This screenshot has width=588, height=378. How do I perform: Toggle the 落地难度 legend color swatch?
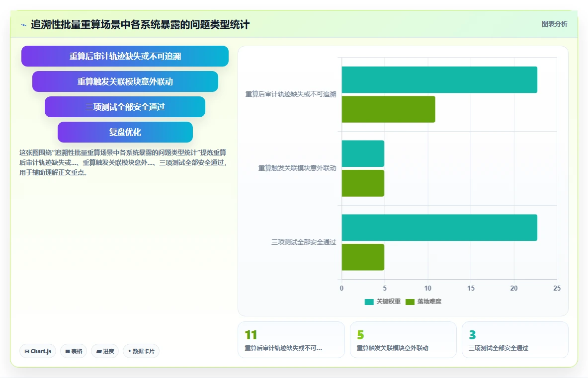coord(410,302)
